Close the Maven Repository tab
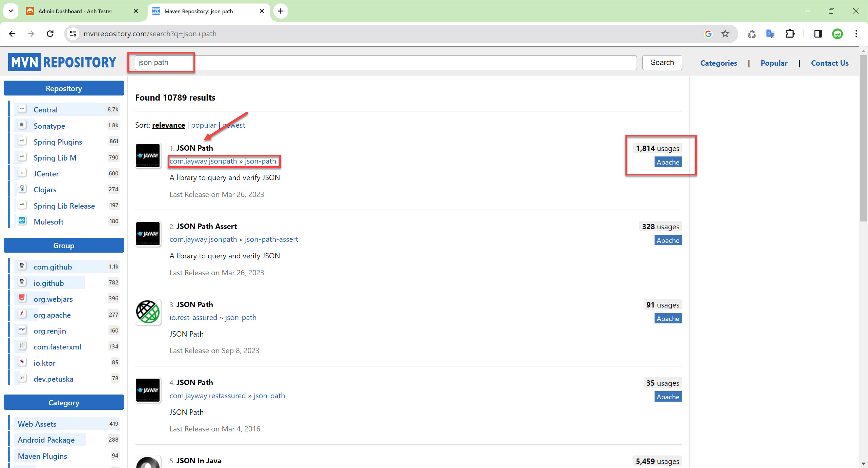This screenshot has height=468, width=868. coord(262,11)
